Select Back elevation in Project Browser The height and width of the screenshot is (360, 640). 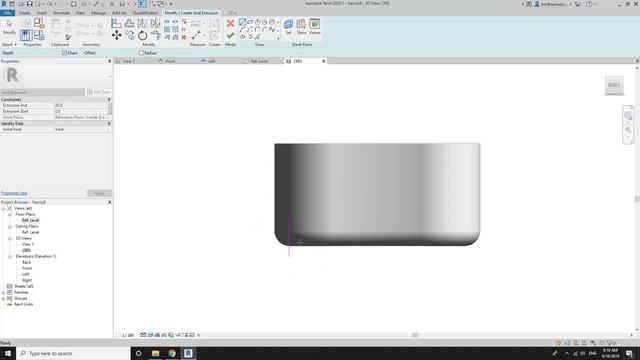point(27,262)
